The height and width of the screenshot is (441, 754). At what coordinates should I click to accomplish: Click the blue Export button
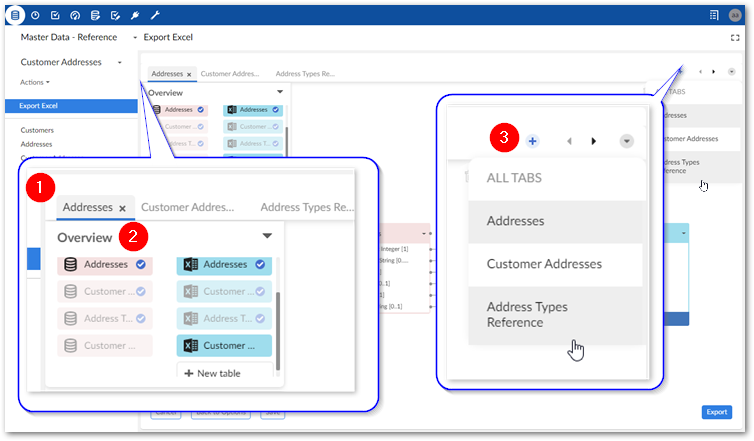(x=716, y=411)
